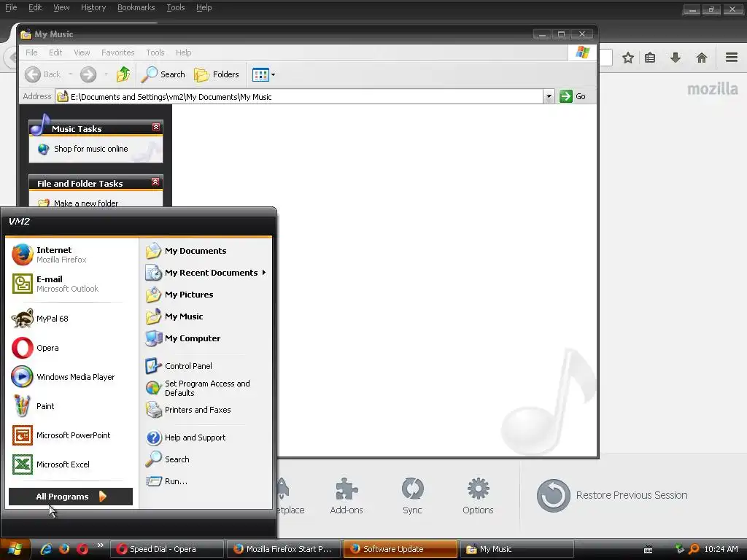
Task: Open explorer File menu
Action: 31,52
